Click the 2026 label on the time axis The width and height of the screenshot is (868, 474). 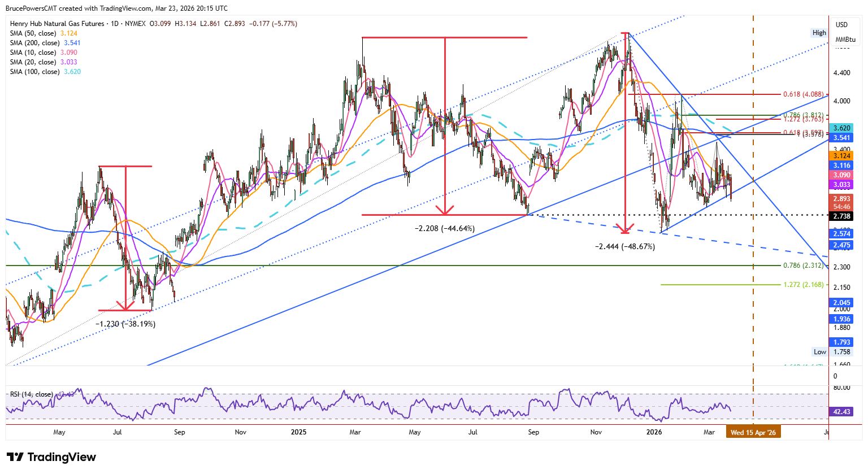(x=654, y=432)
